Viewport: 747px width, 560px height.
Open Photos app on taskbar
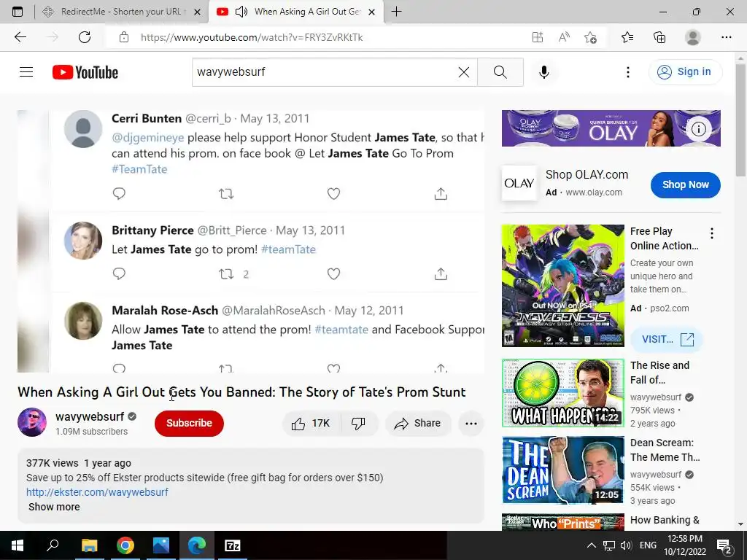pyautogui.click(x=161, y=545)
